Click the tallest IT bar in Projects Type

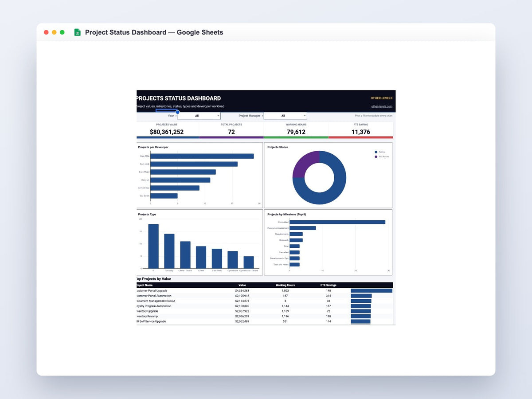153,246
